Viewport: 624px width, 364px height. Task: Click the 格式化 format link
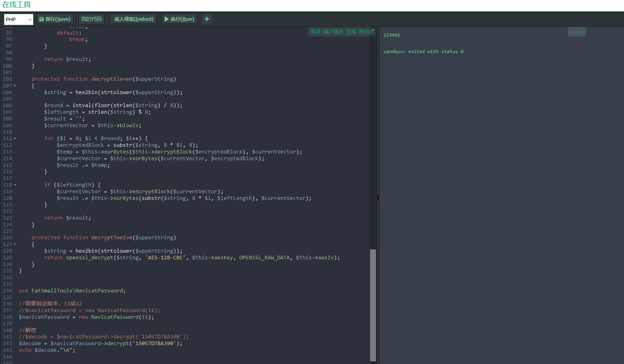pyautogui.click(x=366, y=31)
